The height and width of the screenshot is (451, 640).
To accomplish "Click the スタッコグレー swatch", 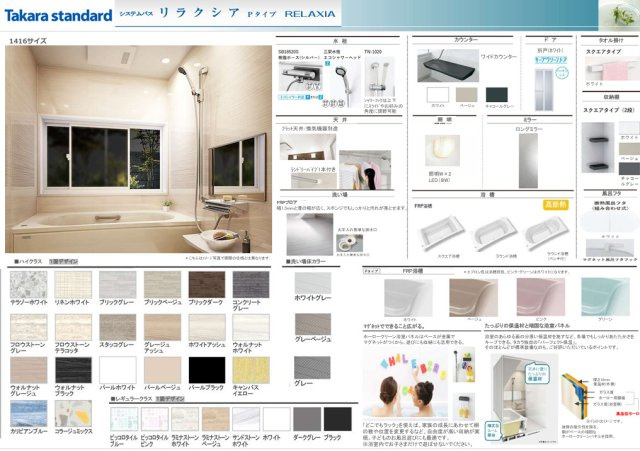I will 118,327.
